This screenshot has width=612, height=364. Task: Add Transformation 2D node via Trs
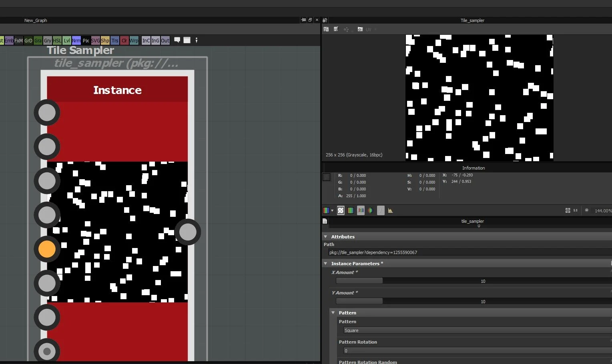click(x=115, y=40)
